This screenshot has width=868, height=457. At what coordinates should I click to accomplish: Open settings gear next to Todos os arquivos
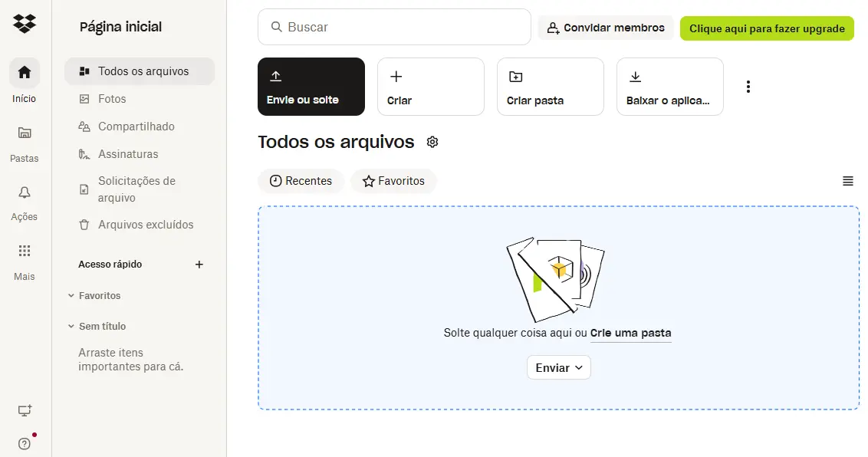[x=432, y=142]
